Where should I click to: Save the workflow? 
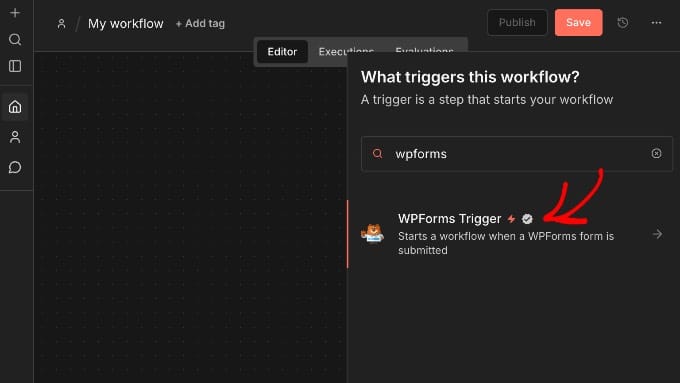[x=579, y=23]
